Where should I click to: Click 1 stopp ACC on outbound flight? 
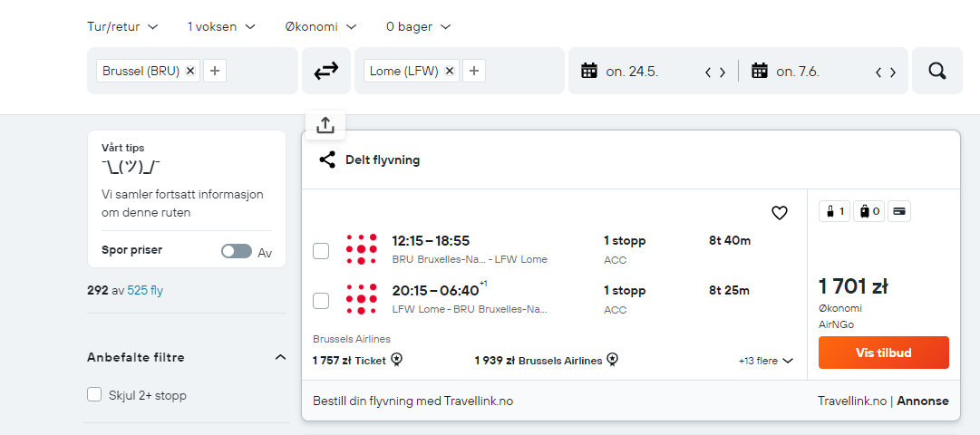[625, 249]
